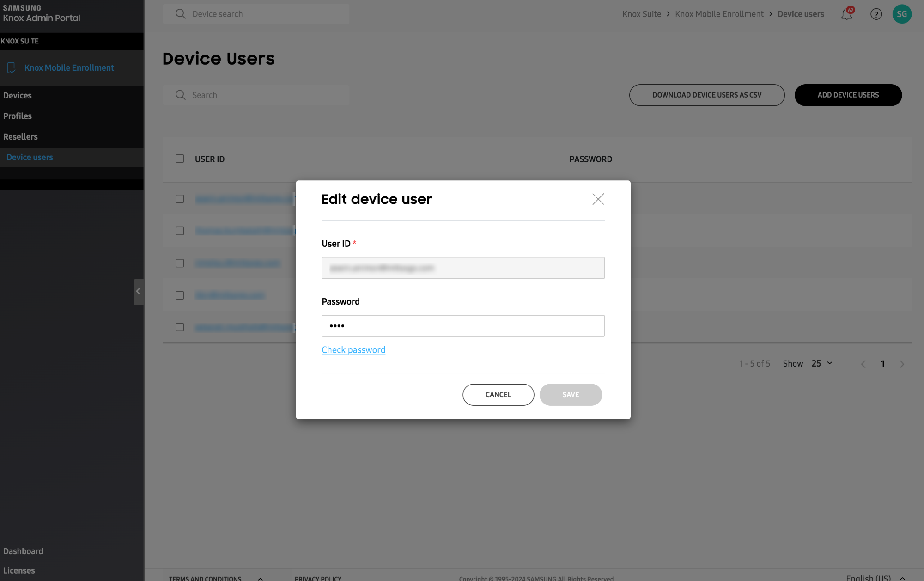The image size is (924, 581).
Task: Open notifications bell
Action: pos(847,14)
